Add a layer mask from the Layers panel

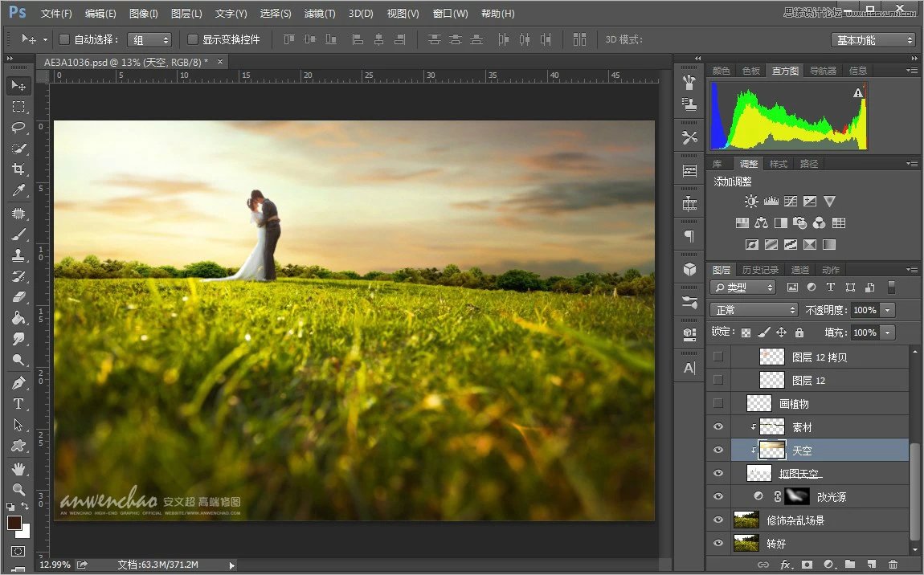tap(806, 565)
